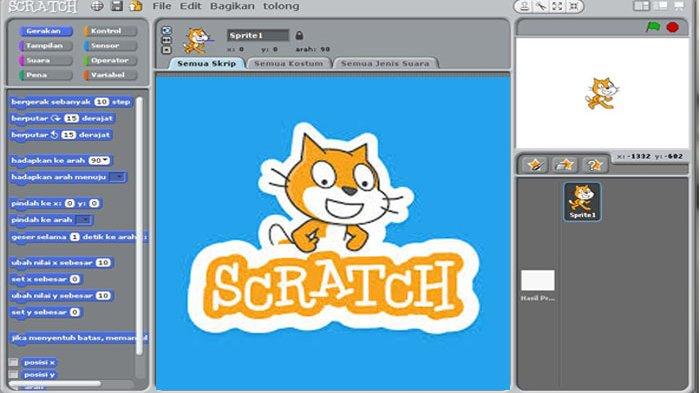Select the Operator block category

pos(110,60)
